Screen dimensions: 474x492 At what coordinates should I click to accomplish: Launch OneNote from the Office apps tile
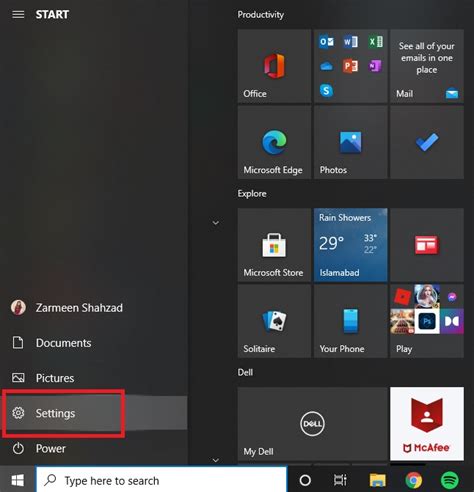coord(375,66)
